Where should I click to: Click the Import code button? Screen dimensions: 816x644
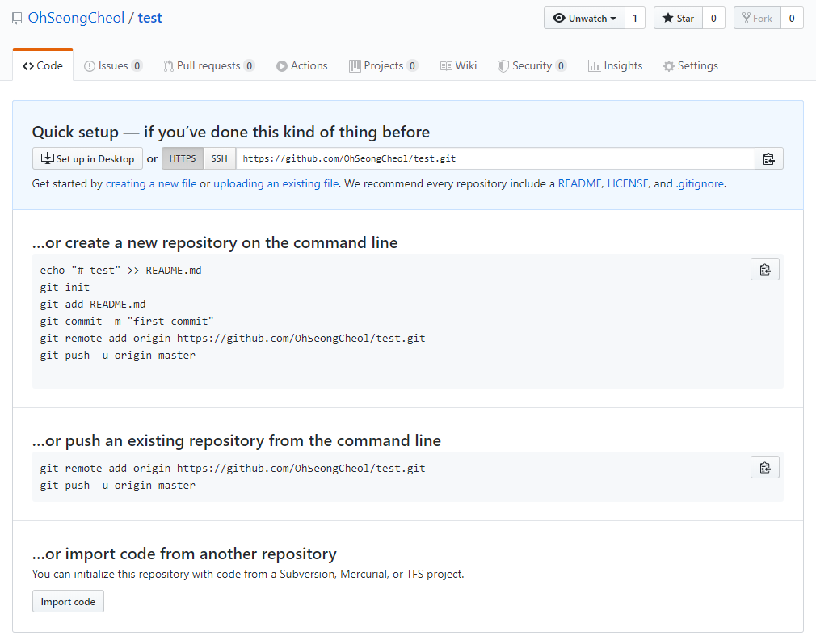68,601
